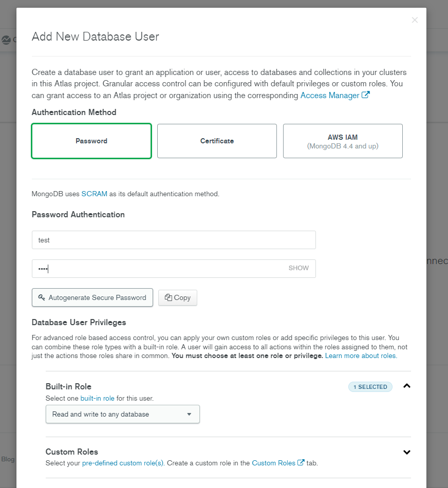Click the password input field
The height and width of the screenshot is (488, 448).
pos(174,269)
